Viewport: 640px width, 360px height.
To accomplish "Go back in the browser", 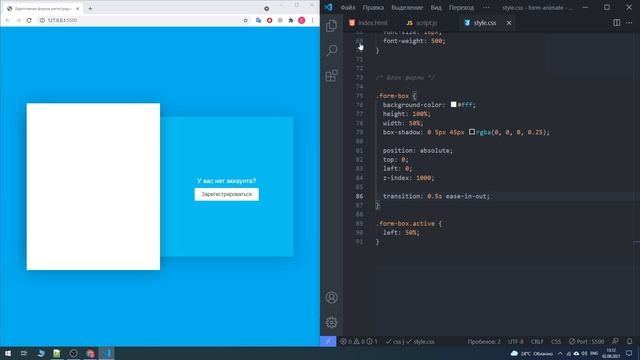I will point(7,20).
